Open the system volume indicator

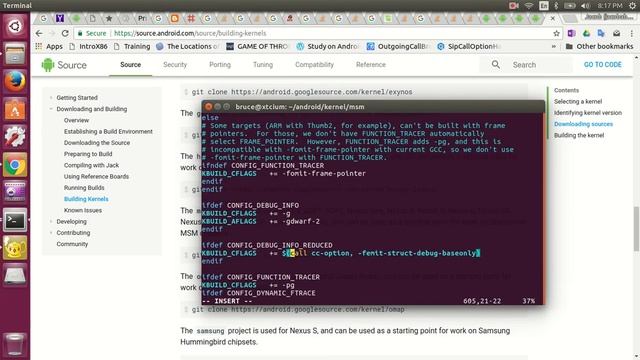click(x=585, y=6)
